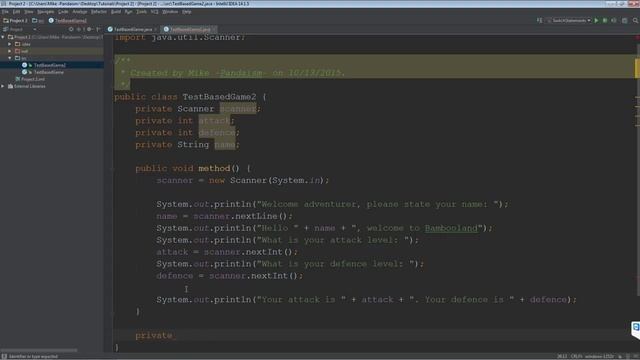640x360 pixels.
Task: Click the windows-1252 encoding indicator
Action: pos(600,357)
